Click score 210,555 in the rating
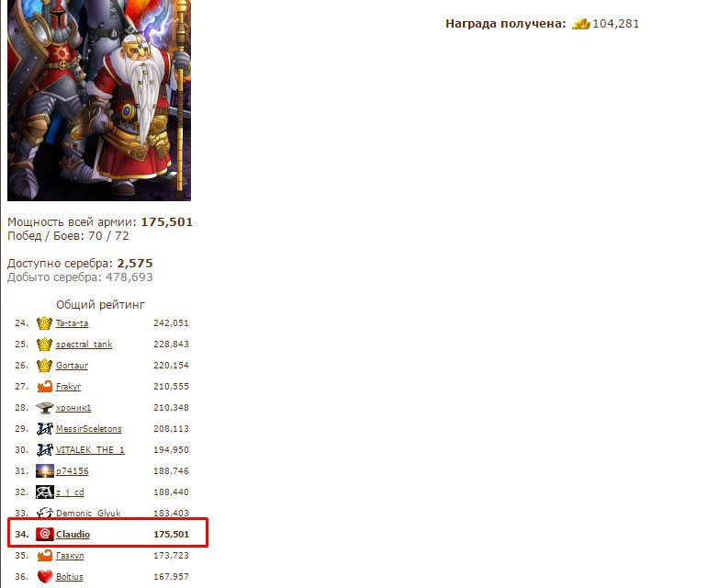The image size is (708, 588). (x=171, y=387)
